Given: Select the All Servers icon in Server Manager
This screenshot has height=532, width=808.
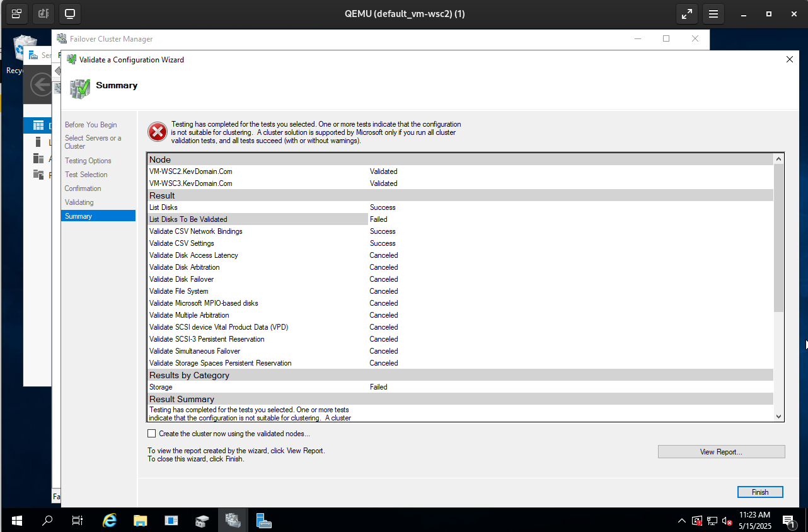Looking at the screenshot, I should [38, 158].
